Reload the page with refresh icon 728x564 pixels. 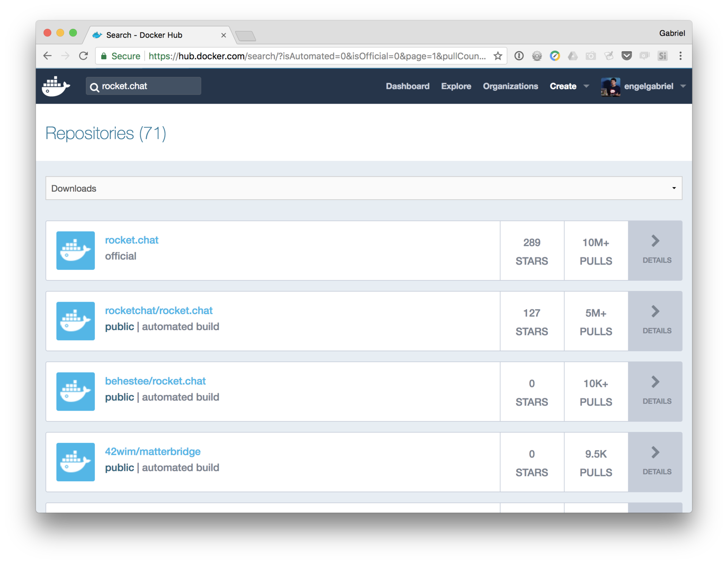(x=84, y=56)
